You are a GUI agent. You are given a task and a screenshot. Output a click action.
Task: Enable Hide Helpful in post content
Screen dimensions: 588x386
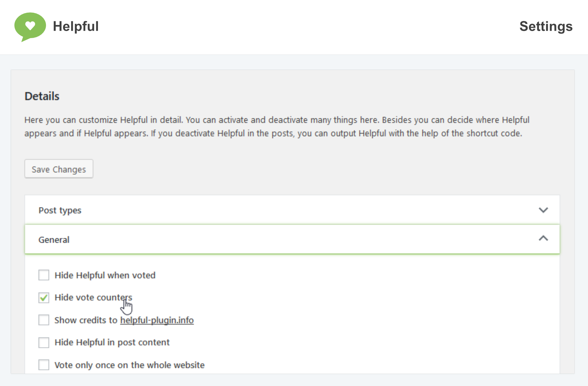[x=44, y=342]
